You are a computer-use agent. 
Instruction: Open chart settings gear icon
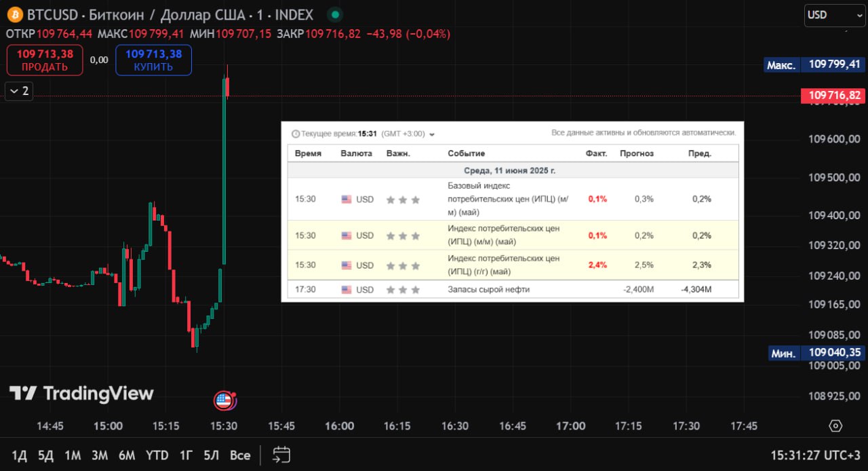pos(835,426)
